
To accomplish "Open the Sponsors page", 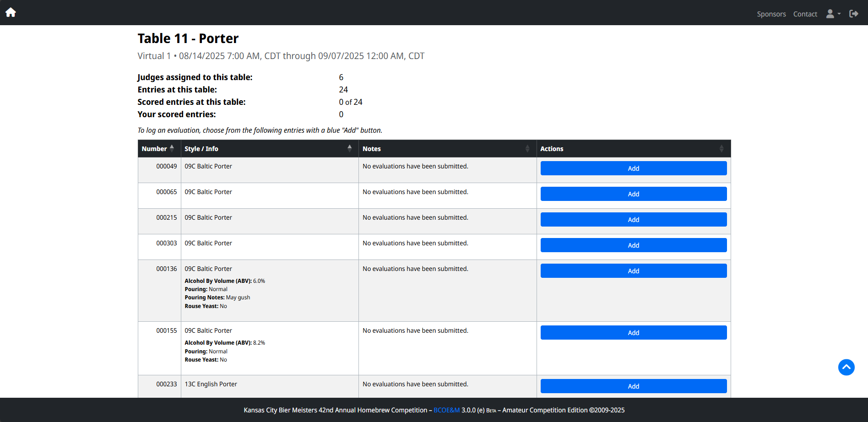I will (x=771, y=14).
